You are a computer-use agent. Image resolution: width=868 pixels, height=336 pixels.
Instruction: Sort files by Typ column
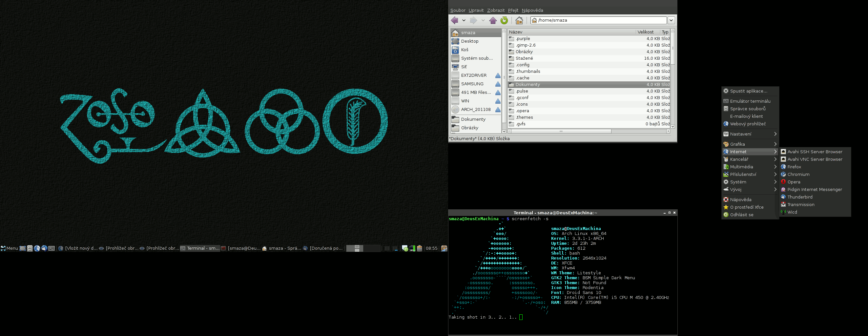665,32
